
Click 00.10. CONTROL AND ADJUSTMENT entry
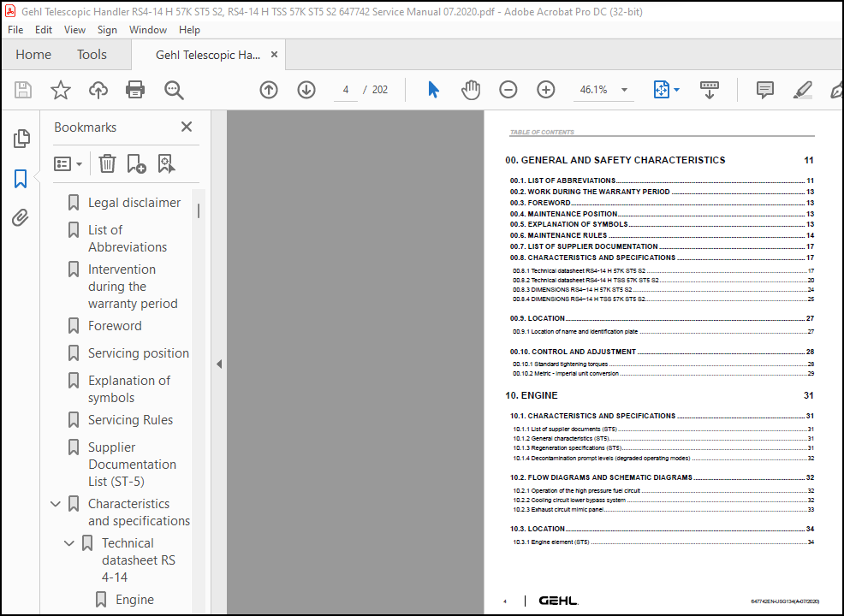662,352
